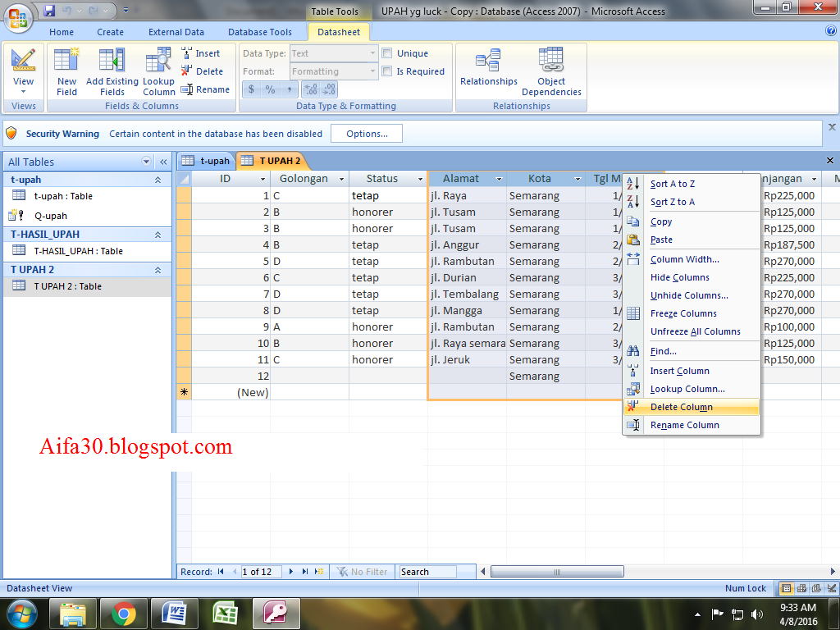
Task: Check the Is Required option
Action: tap(387, 71)
